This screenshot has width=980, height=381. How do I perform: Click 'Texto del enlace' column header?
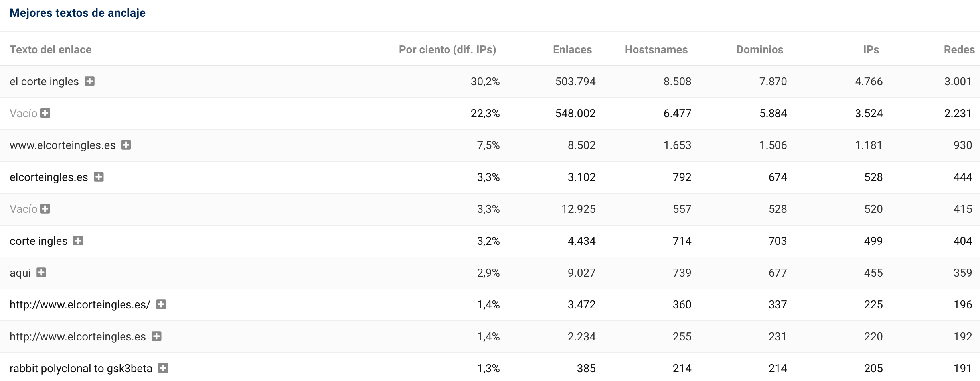pos(51,49)
